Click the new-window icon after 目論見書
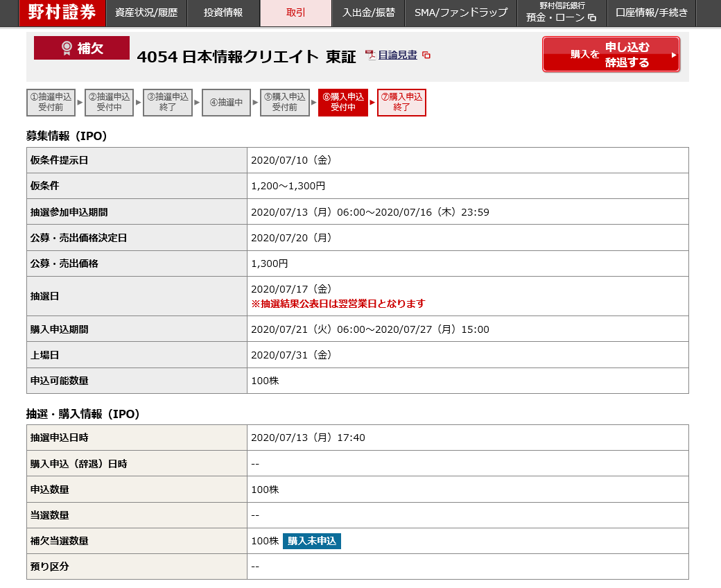 click(426, 55)
